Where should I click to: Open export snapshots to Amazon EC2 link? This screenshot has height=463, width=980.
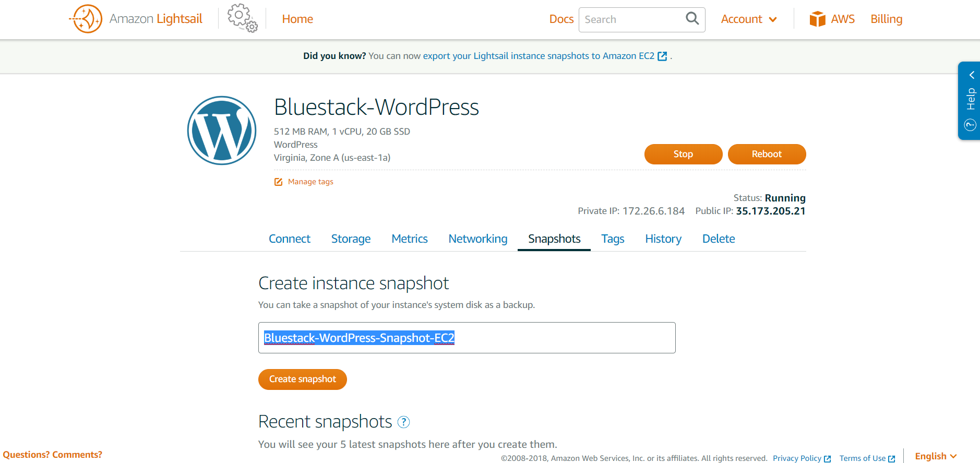(539, 56)
